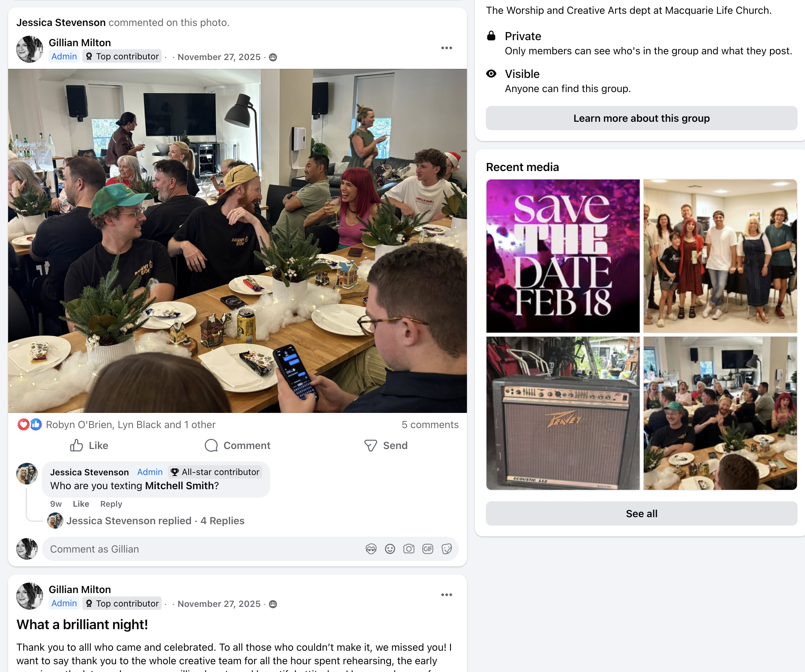Image resolution: width=805 pixels, height=672 pixels.
Task: Attach a photo using the camera icon
Action: tap(409, 549)
